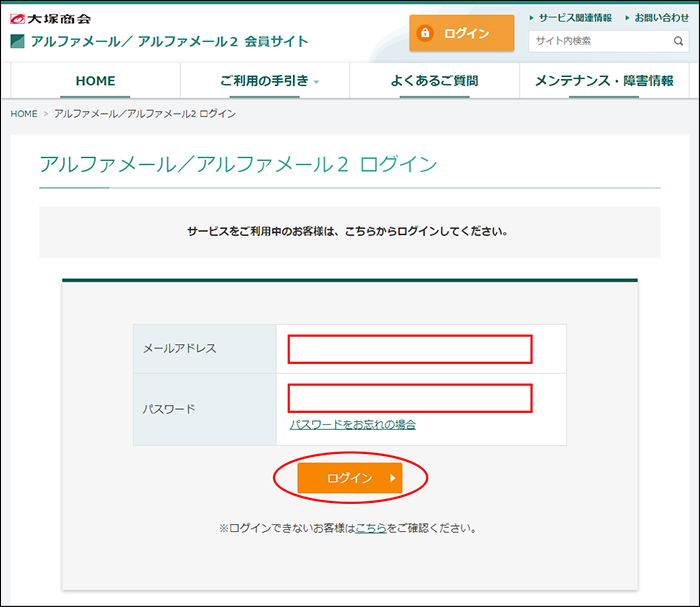This screenshot has height=607, width=700.
Task: Click the site search magnifier icon
Action: 678,41
